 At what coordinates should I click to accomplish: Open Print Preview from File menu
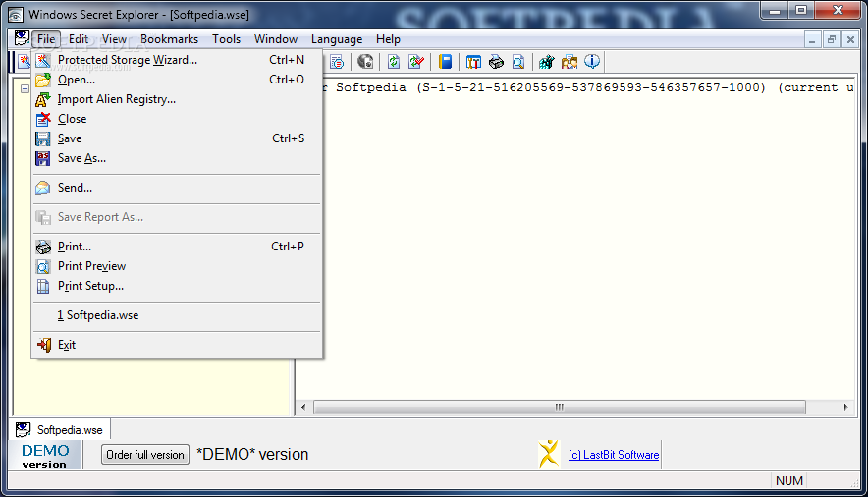pos(177,266)
